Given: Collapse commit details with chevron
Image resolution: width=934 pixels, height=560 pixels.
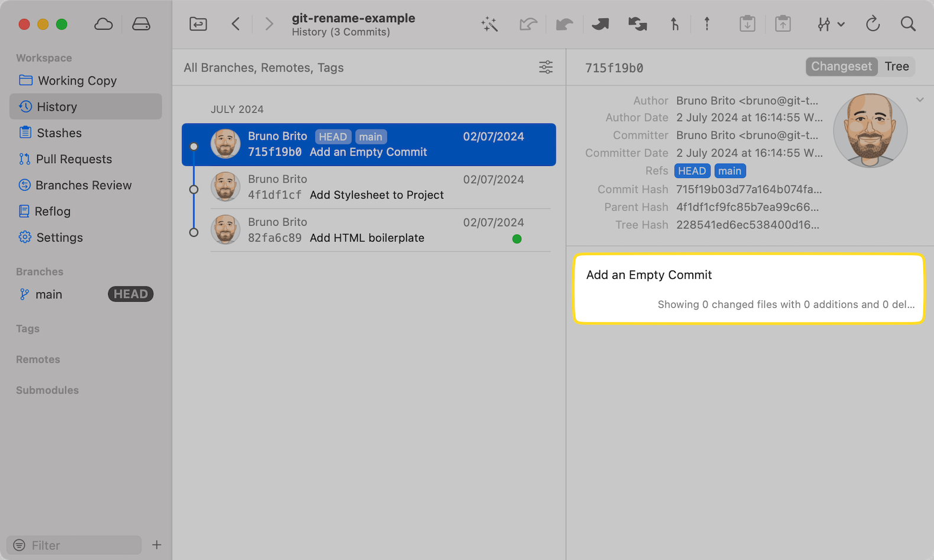Looking at the screenshot, I should (x=920, y=100).
